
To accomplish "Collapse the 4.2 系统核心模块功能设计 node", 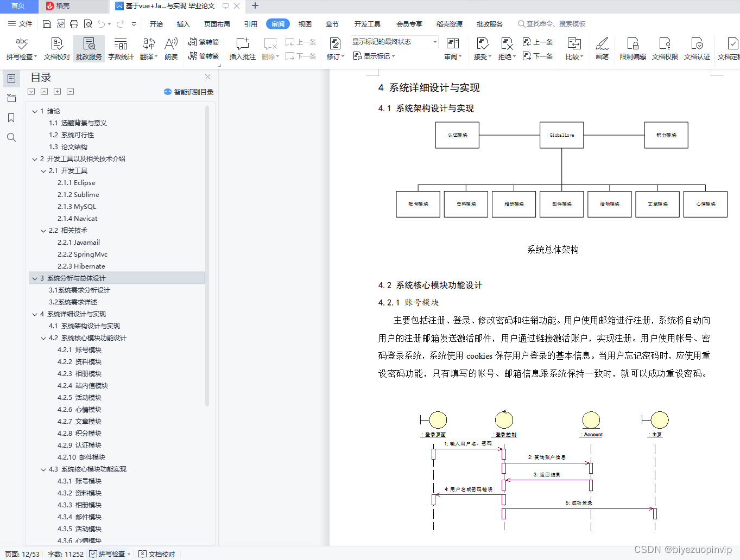I will (x=43, y=338).
